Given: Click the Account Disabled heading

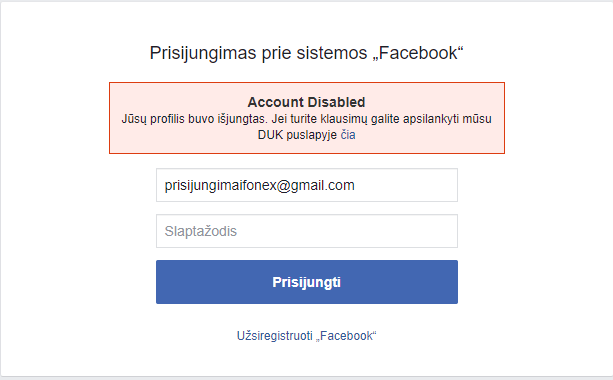Looking at the screenshot, I should point(306,102).
